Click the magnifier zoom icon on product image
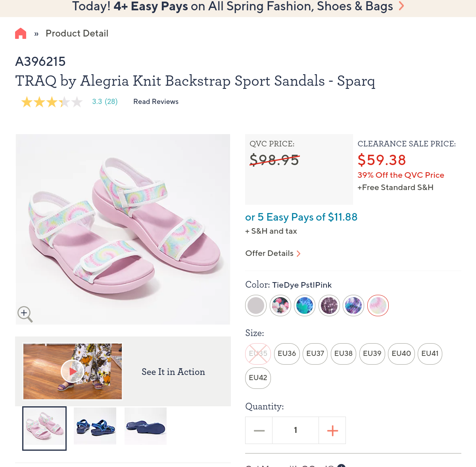 click(25, 314)
